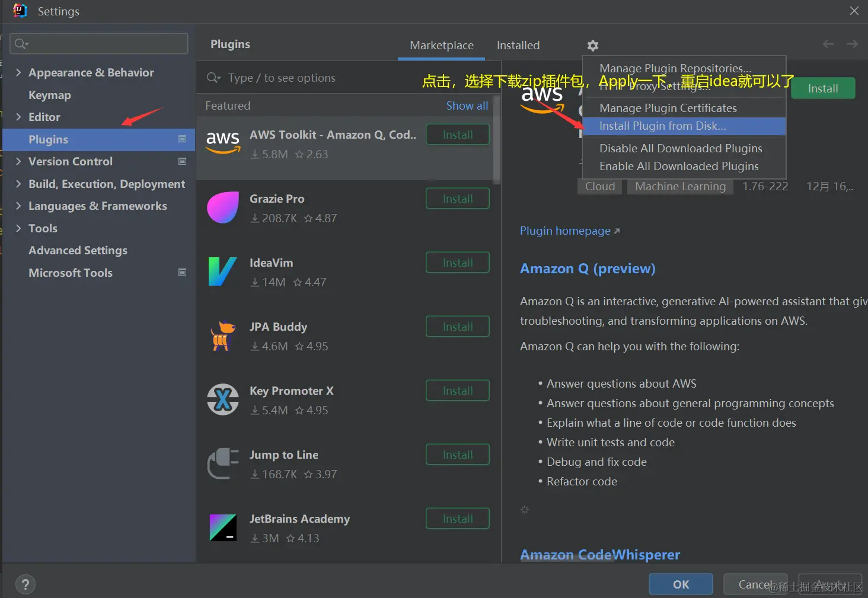Click the green Install button in details
This screenshot has width=868, height=598.
coord(823,88)
